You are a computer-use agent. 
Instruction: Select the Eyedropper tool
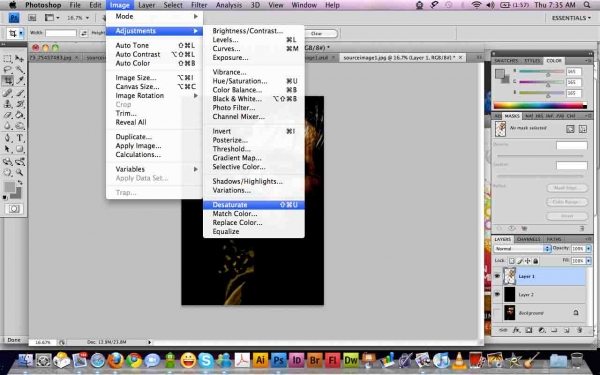tap(20, 80)
